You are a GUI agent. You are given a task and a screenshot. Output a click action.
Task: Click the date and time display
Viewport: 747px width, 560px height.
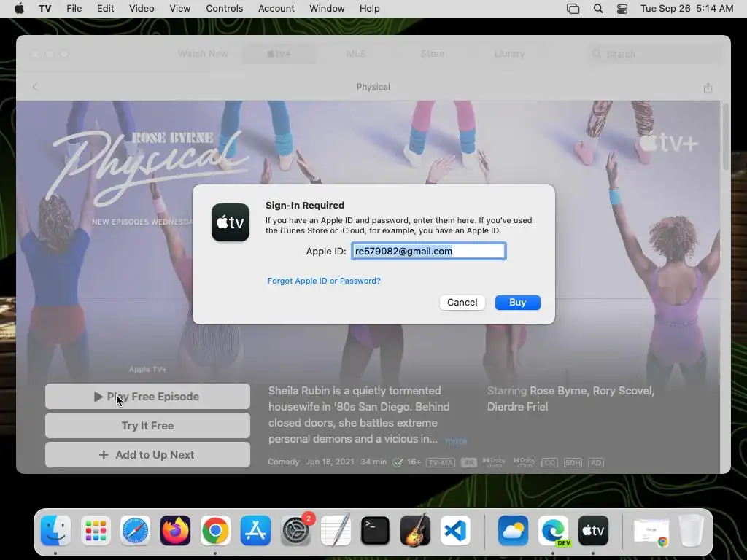(x=686, y=8)
